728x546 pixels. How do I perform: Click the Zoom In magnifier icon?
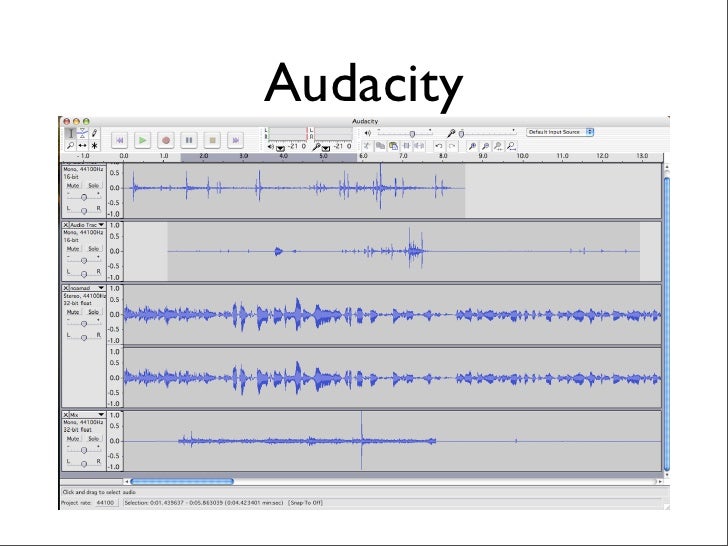472,146
